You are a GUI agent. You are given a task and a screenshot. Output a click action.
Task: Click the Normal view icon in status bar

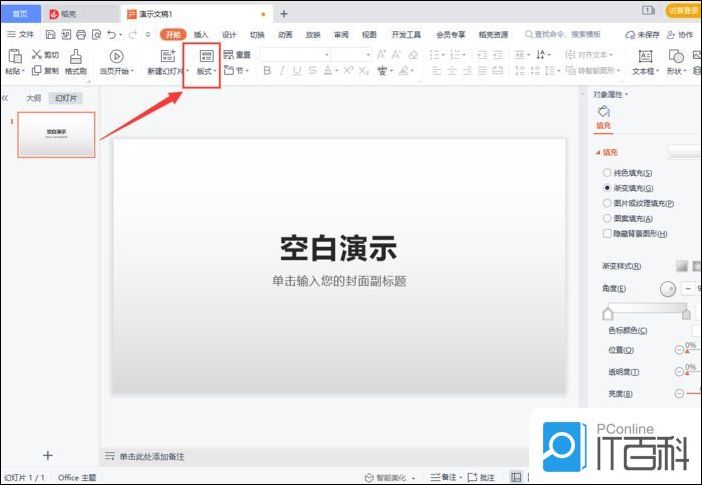[516, 477]
